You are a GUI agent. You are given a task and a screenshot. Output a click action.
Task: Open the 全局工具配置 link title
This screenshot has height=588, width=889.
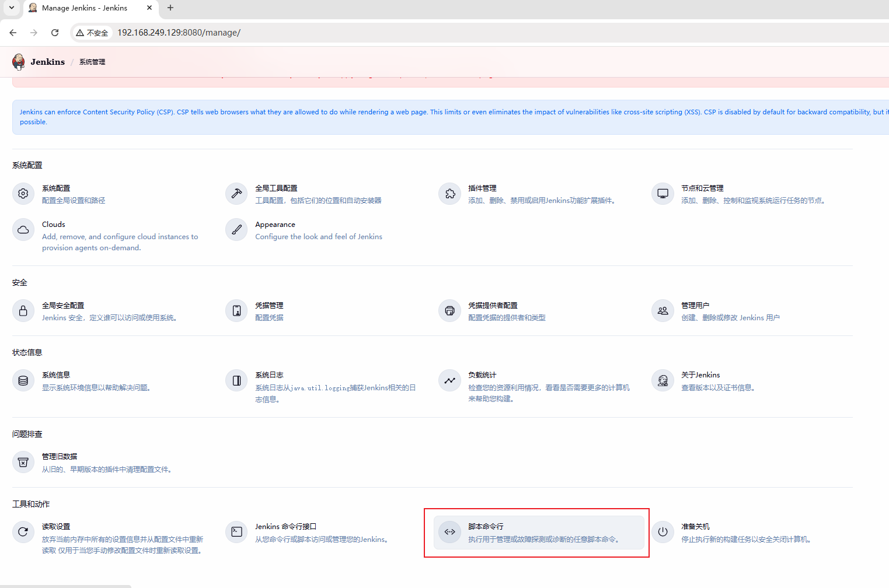coord(276,188)
